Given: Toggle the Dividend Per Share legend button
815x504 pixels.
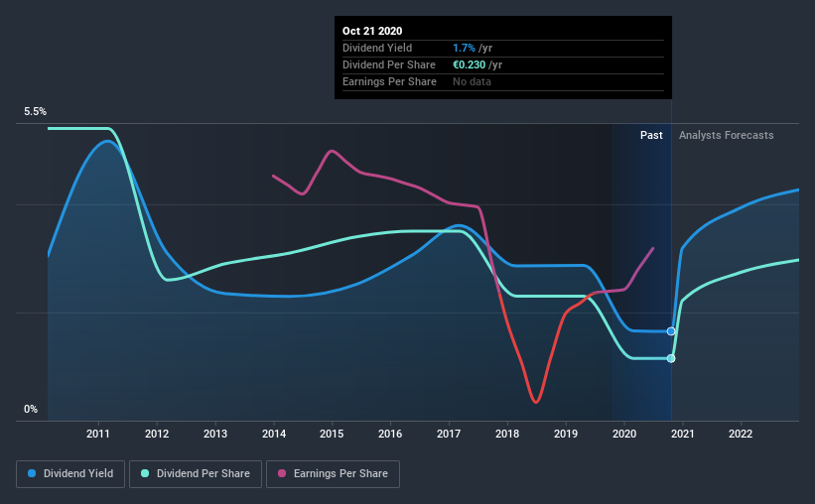Looking at the screenshot, I should (196, 474).
